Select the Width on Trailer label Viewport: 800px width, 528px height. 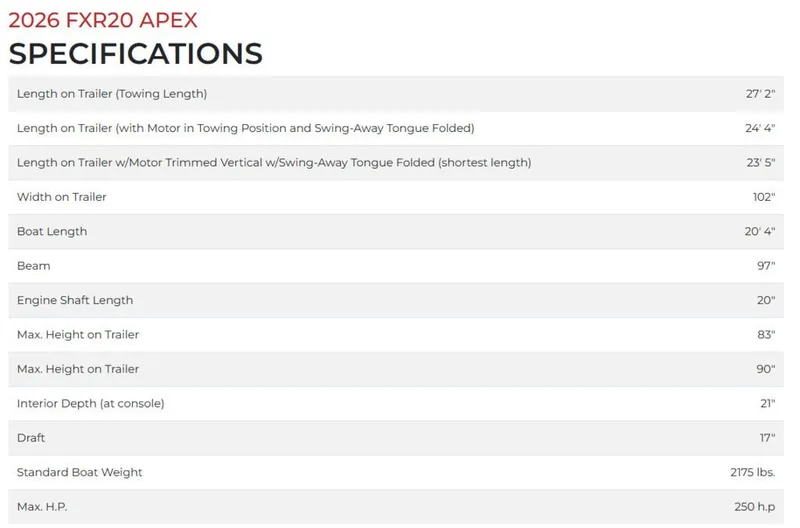[62, 197]
